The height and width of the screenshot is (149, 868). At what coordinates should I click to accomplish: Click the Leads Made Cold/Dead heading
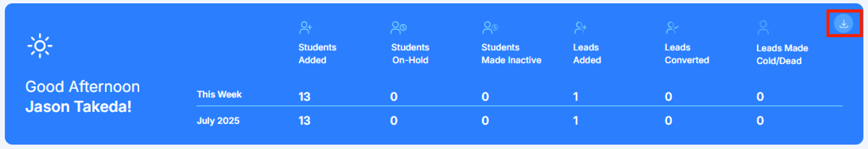(x=782, y=54)
